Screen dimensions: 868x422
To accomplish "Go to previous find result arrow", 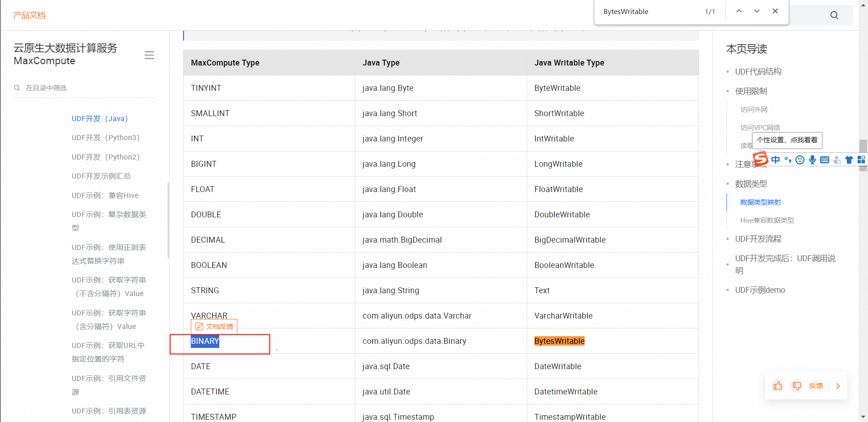I will pyautogui.click(x=739, y=11).
